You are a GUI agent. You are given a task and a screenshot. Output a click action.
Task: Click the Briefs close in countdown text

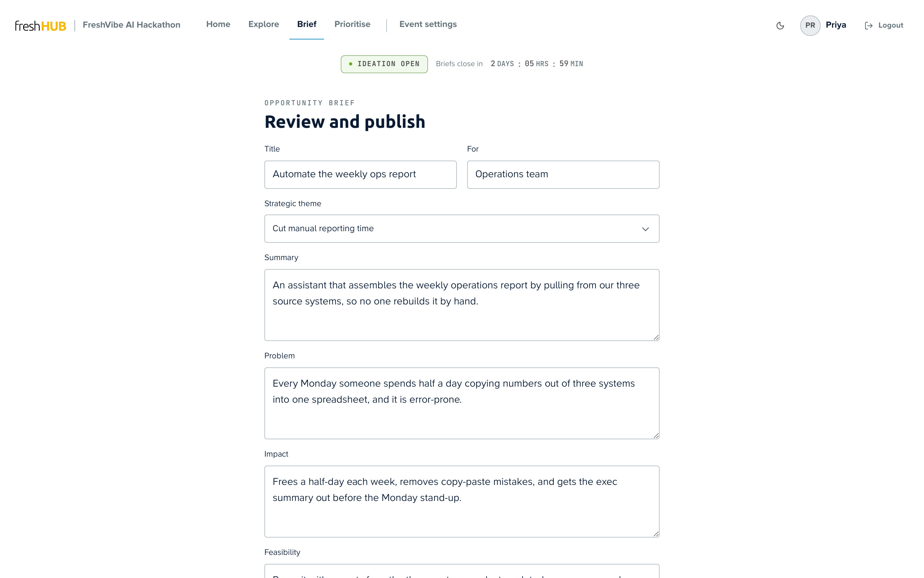click(x=459, y=64)
